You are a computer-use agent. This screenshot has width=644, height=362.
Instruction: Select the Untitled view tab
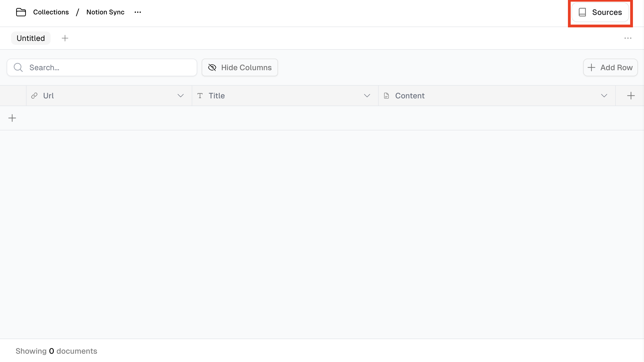[31, 38]
